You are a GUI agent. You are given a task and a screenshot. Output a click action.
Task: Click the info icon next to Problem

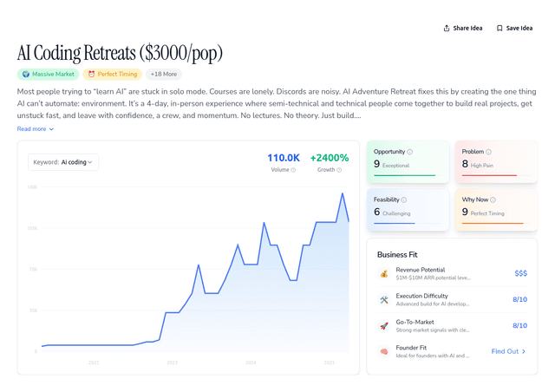[489, 152]
